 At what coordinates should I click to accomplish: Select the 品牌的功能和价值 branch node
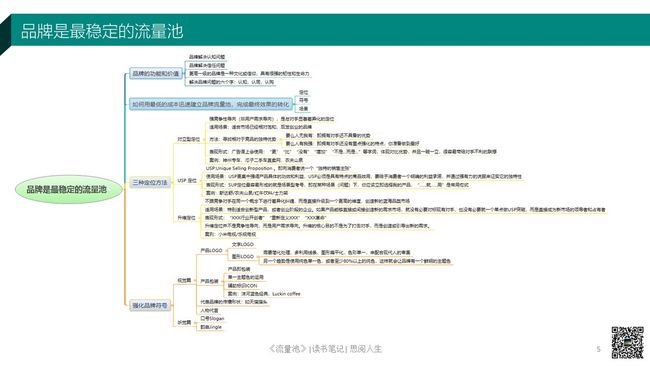pos(156,74)
